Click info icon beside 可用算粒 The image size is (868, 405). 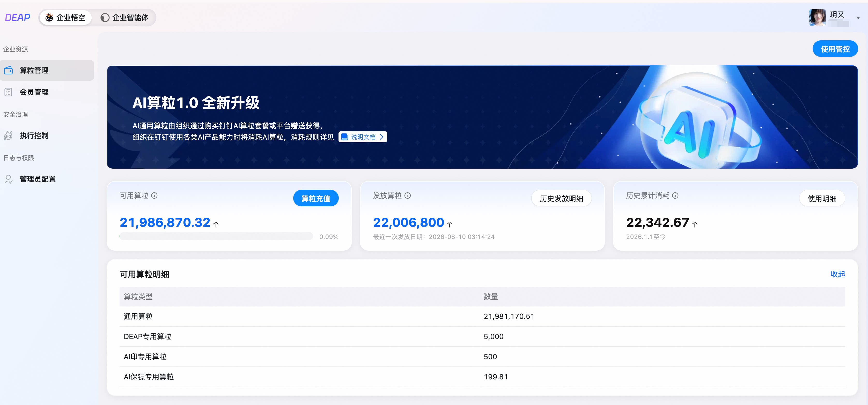click(154, 196)
